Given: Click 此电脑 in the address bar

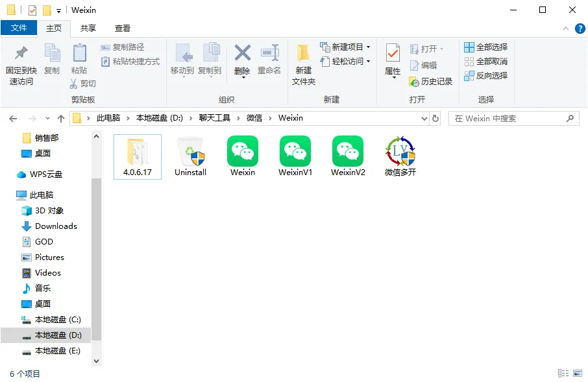Looking at the screenshot, I should coord(108,118).
